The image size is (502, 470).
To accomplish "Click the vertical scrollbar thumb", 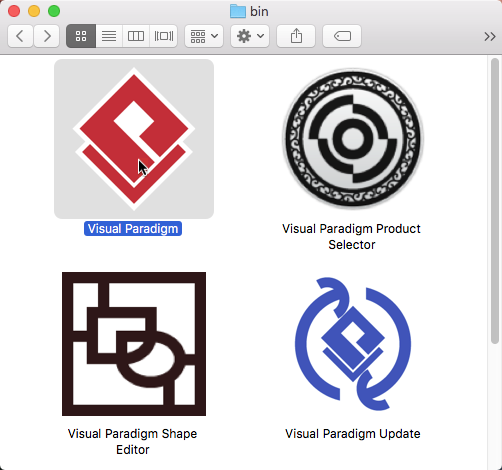I will tap(495, 201).
